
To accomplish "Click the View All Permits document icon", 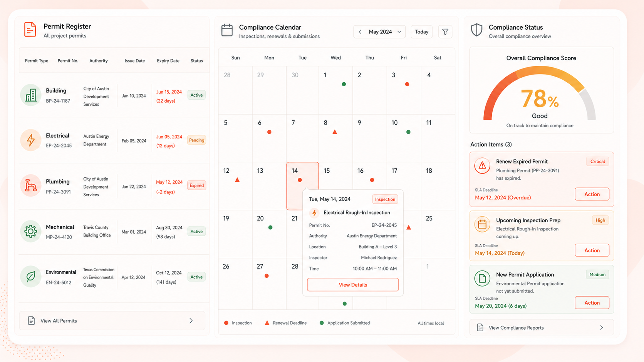I will pyautogui.click(x=31, y=320).
